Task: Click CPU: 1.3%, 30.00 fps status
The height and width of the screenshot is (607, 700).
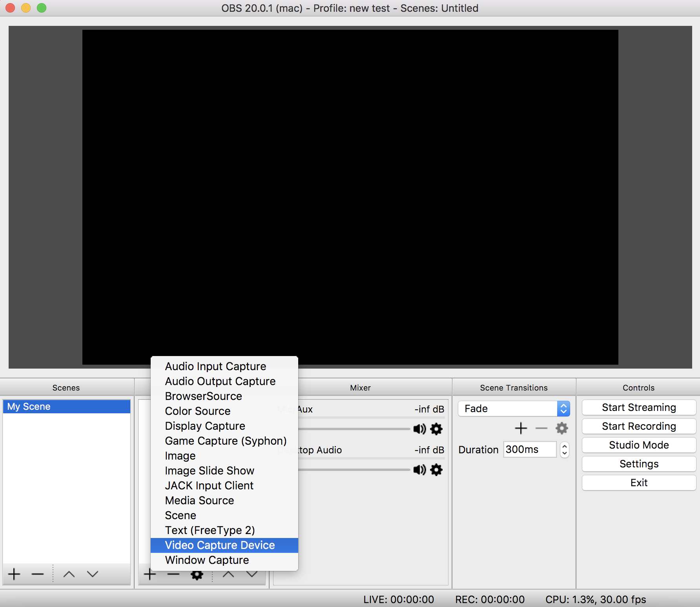Action: pyautogui.click(x=596, y=600)
